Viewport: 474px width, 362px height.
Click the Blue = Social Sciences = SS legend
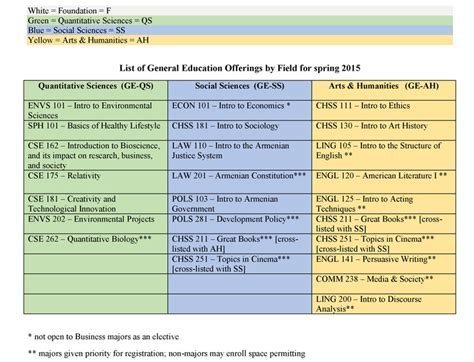point(240,30)
